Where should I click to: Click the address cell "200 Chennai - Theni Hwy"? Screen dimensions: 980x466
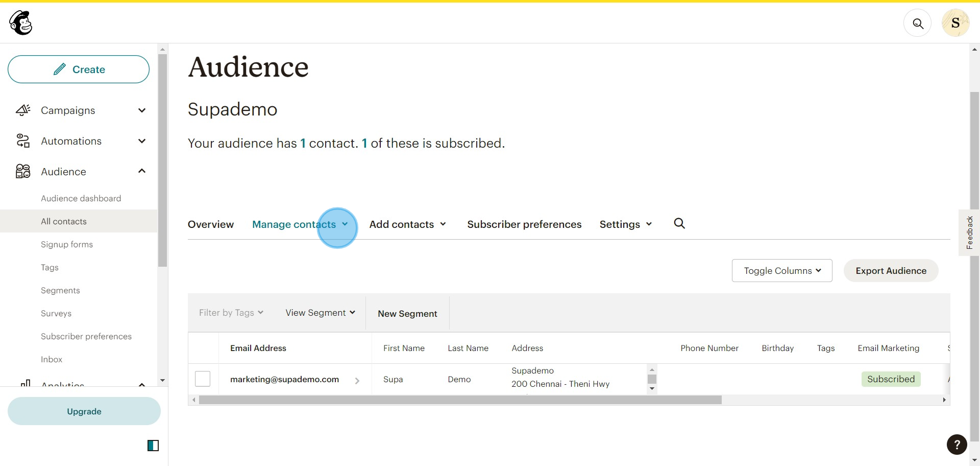click(560, 384)
